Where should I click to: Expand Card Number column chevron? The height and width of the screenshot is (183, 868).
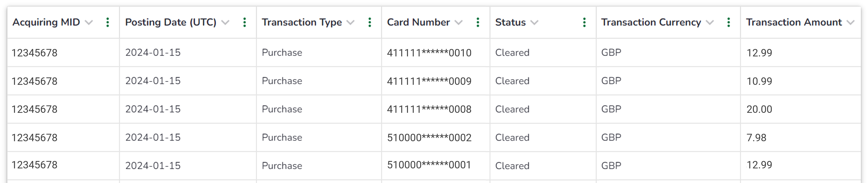458,22
